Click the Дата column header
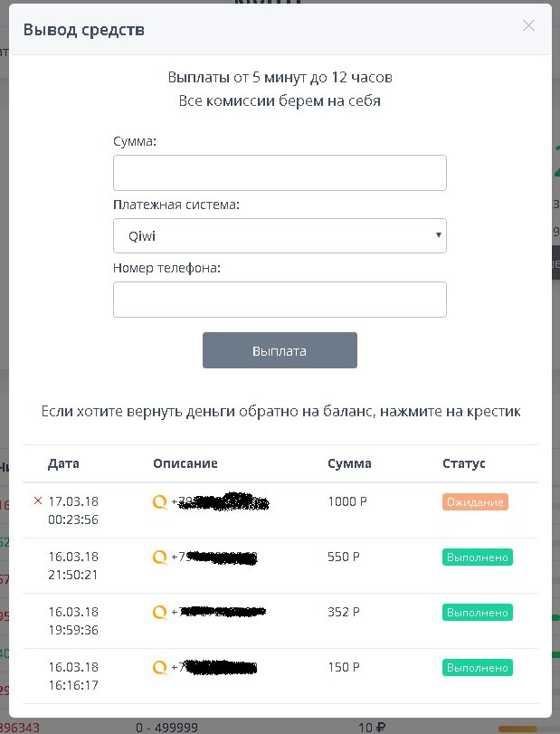 63,463
